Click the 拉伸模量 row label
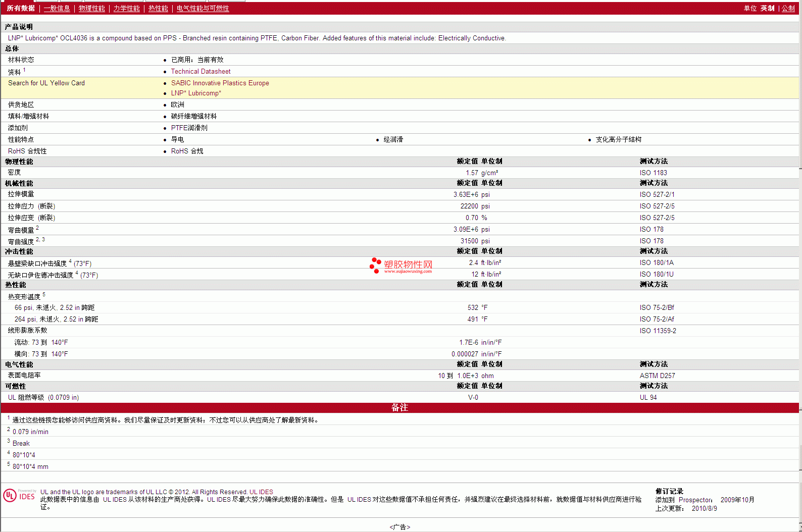The image size is (802, 532). point(21,194)
